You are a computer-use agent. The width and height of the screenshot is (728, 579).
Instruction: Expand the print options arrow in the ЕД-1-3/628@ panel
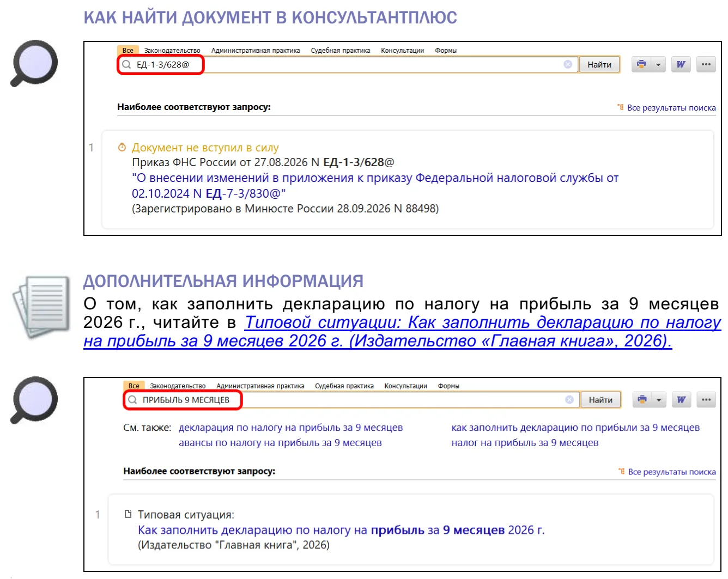pos(658,64)
